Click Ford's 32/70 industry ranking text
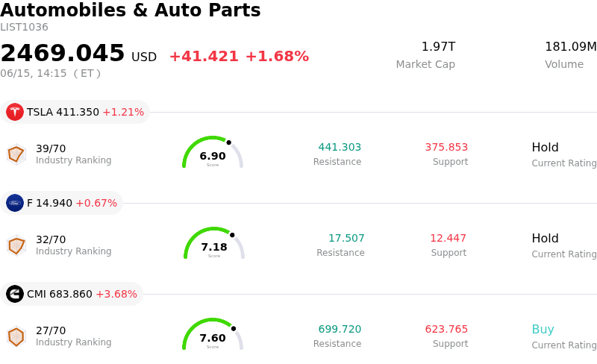The width and height of the screenshot is (597, 364). click(x=51, y=239)
